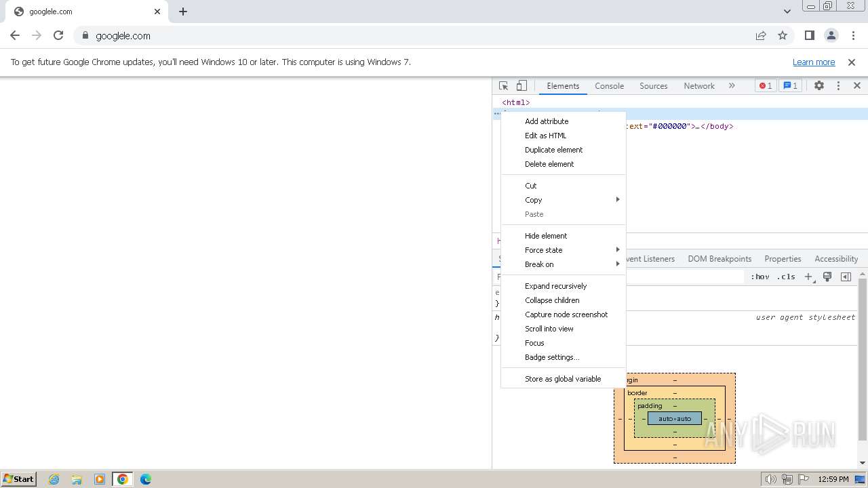Image resolution: width=868 pixels, height=488 pixels.
Task: Open a new tab
Action: [183, 12]
